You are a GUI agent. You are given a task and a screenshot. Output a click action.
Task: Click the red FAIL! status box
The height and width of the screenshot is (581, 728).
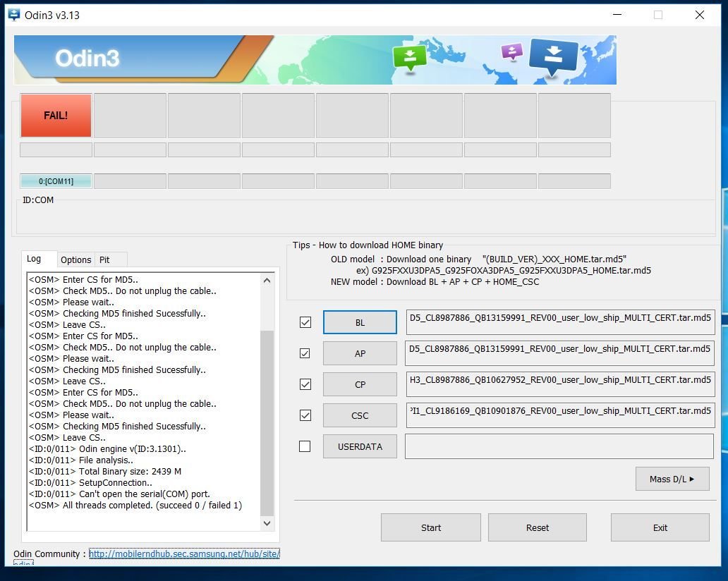pyautogui.click(x=56, y=116)
